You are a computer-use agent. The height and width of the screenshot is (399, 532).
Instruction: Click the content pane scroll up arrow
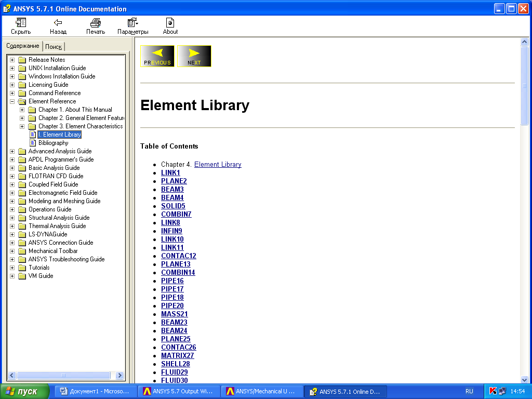pyautogui.click(x=524, y=42)
